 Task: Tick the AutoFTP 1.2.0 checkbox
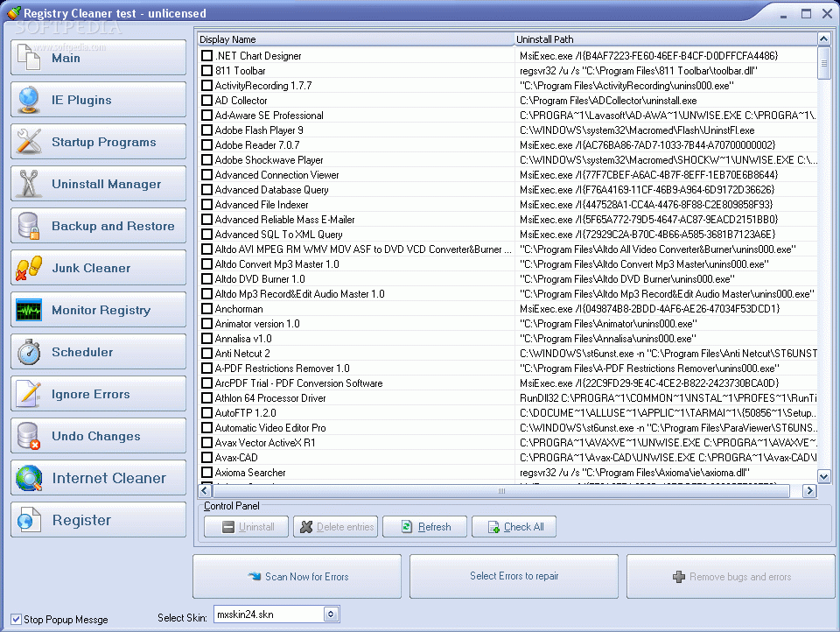[x=206, y=413]
